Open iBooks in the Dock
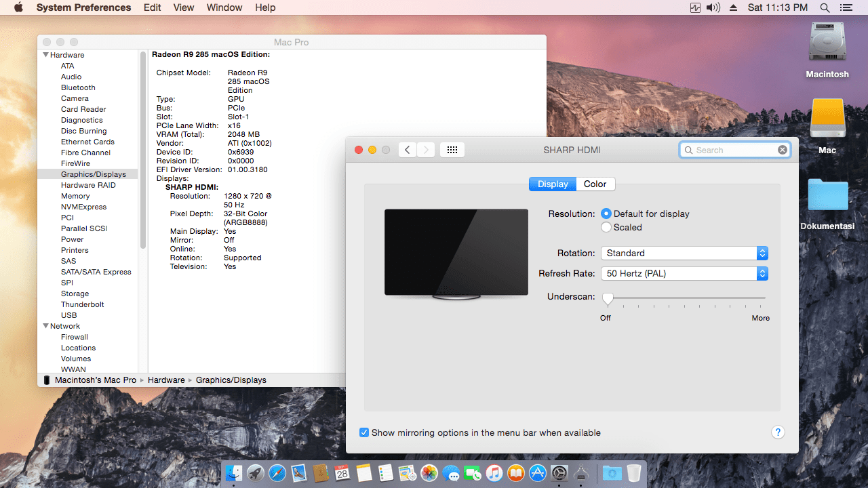This screenshot has height=488, width=868. click(516, 473)
